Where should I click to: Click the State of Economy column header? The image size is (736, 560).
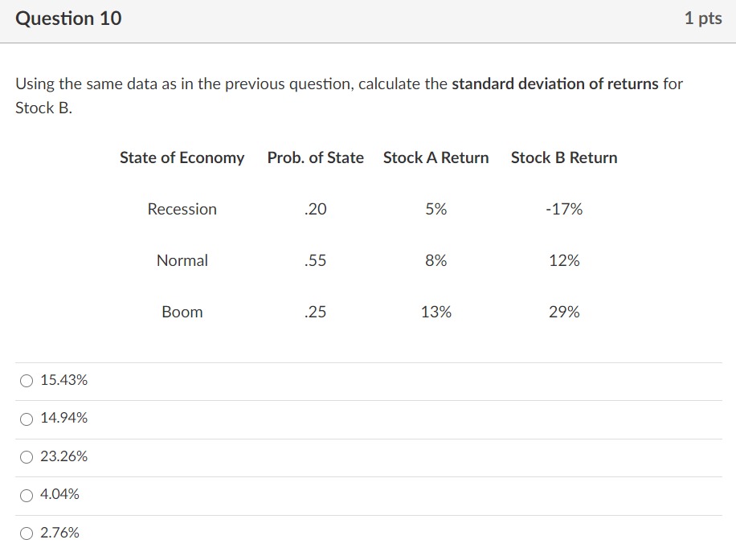(182, 158)
